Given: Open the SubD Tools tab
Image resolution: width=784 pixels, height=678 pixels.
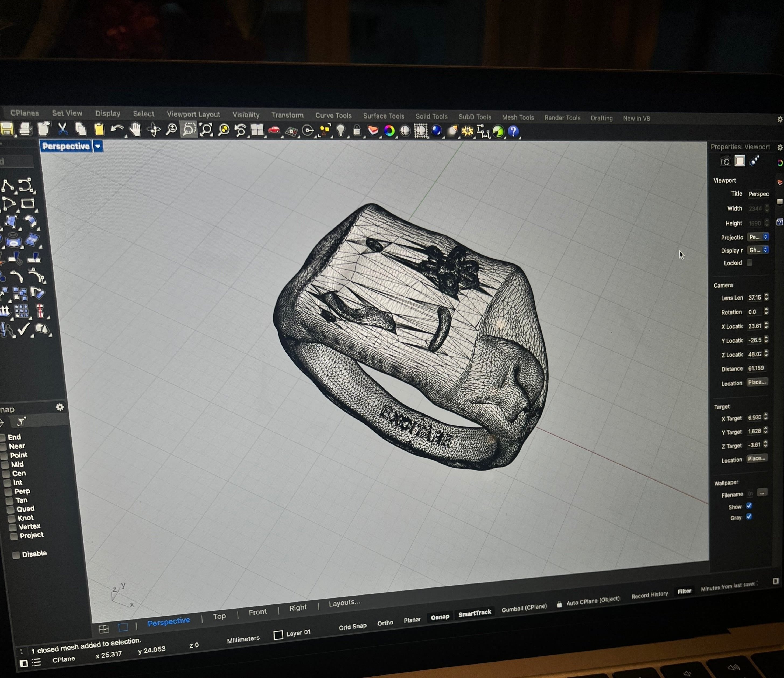Looking at the screenshot, I should coord(475,117).
